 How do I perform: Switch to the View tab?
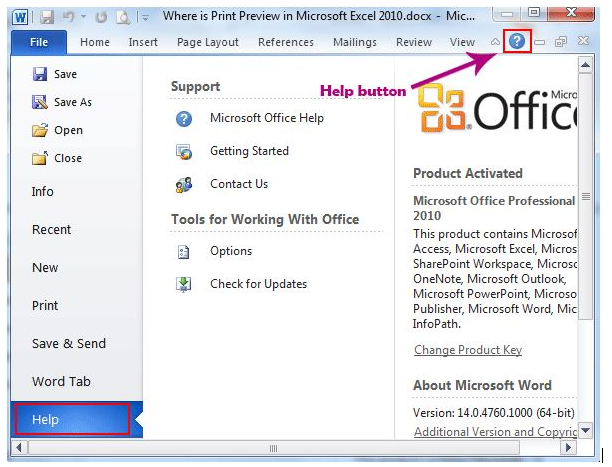click(462, 42)
